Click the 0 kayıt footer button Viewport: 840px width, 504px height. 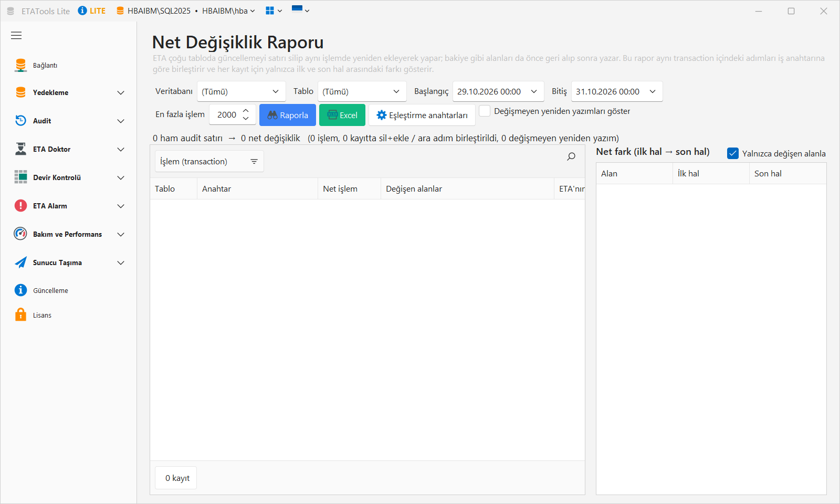point(176,478)
